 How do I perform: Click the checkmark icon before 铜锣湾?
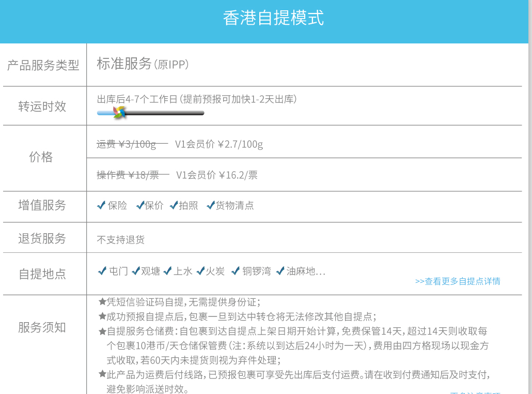click(236, 270)
